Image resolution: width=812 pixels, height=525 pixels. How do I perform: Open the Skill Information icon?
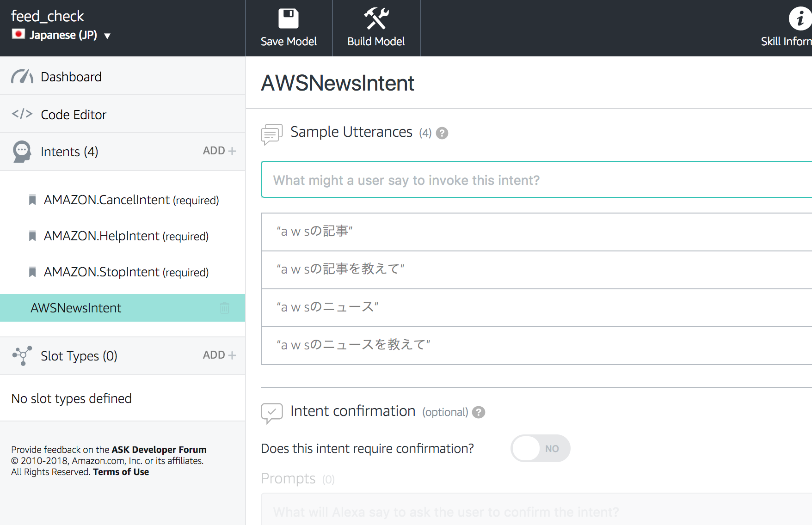pos(800,19)
